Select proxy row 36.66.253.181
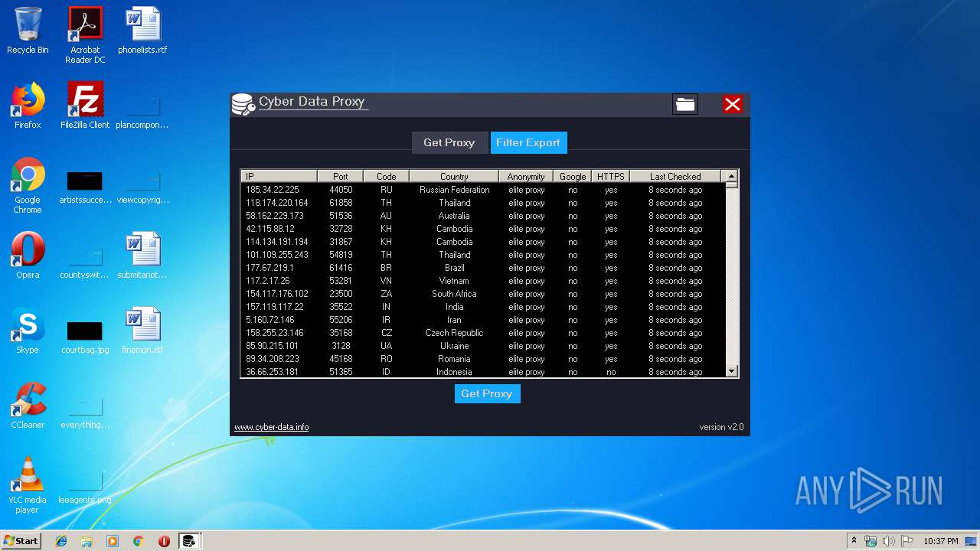Image resolution: width=980 pixels, height=551 pixels. [x=483, y=372]
